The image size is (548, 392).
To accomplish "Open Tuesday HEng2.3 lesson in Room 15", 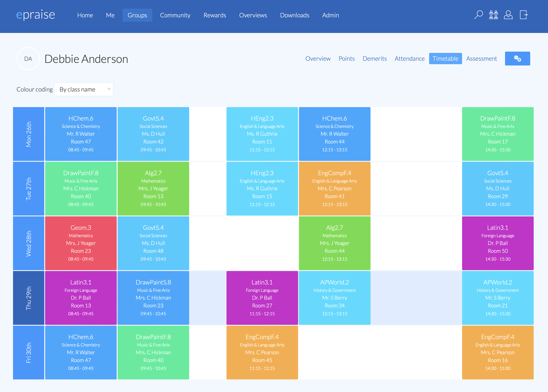I will click(x=262, y=188).
